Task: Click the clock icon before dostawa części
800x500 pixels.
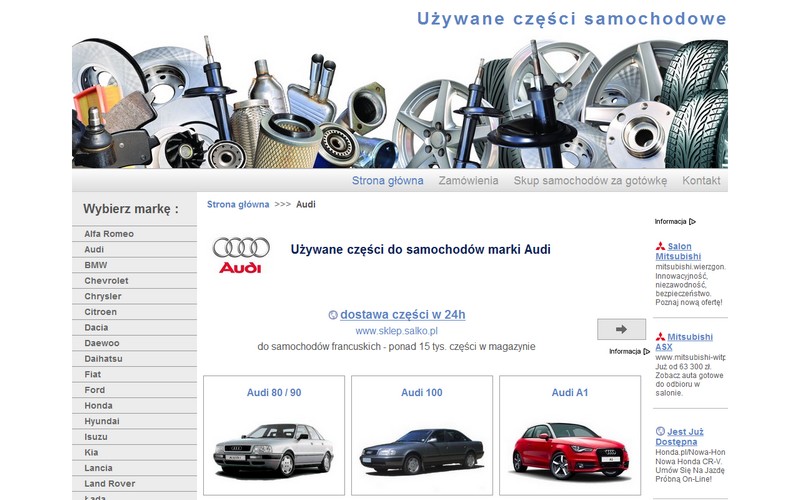Action: pos(333,315)
